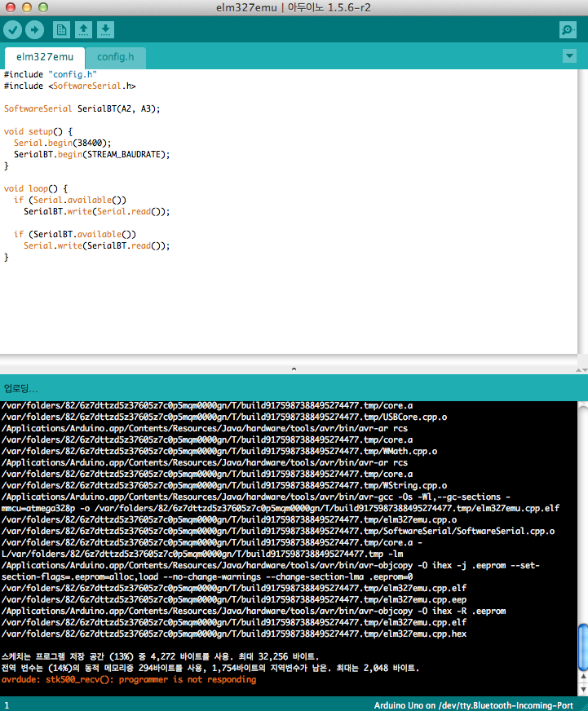Click console scrollbar up arrow
The width and height of the screenshot is (588, 711).
coord(583,677)
